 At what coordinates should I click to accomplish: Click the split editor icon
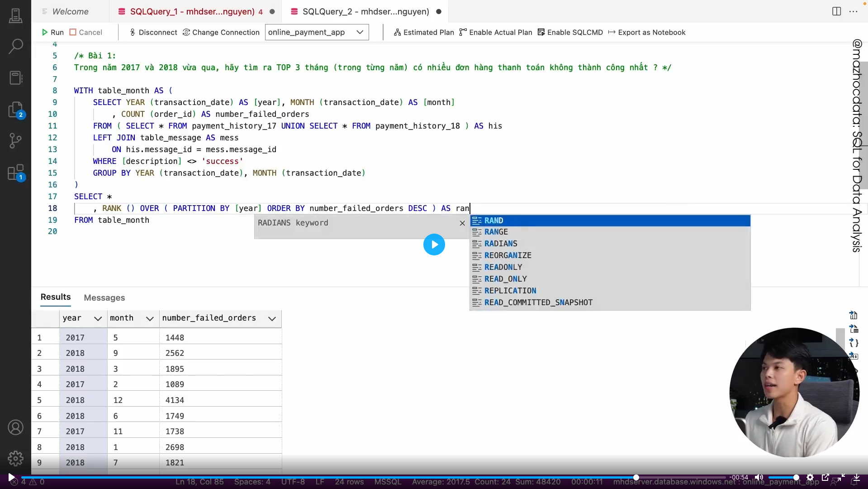pos(836,11)
